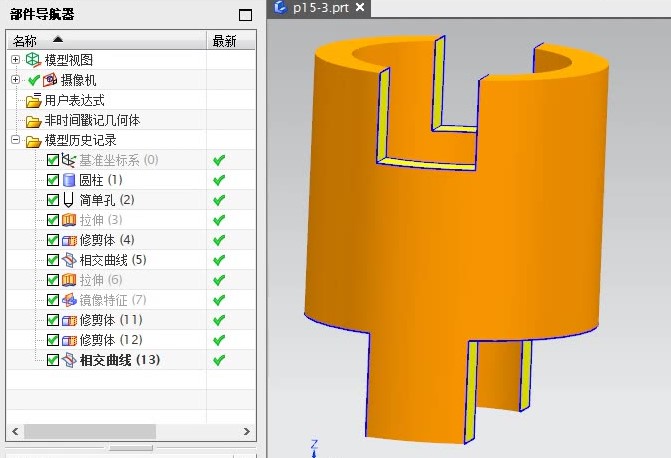The height and width of the screenshot is (458, 671).
Task: Expand the 模型视图 tree node
Action: click(15, 60)
